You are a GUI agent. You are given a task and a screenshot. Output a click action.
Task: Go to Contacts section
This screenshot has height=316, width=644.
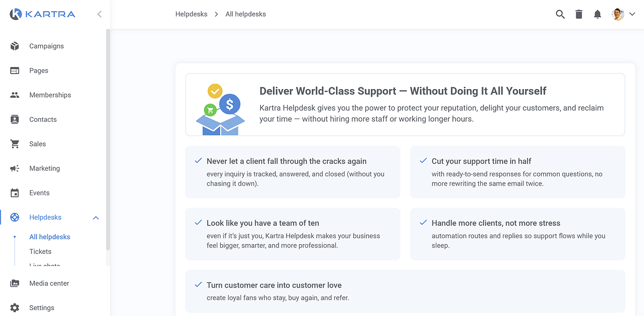43,120
